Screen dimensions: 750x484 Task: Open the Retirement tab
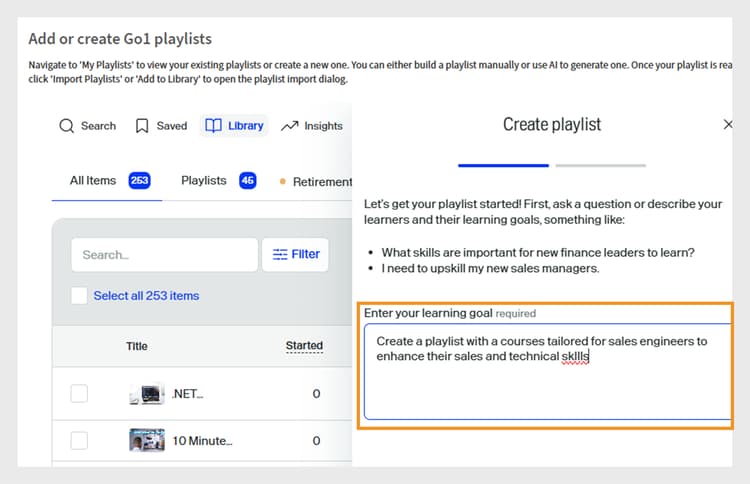316,182
